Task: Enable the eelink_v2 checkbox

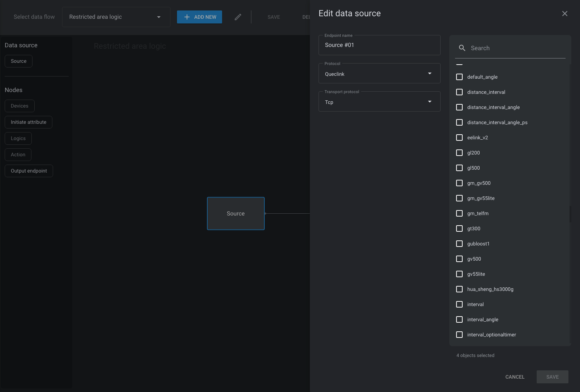Action: 459,138
